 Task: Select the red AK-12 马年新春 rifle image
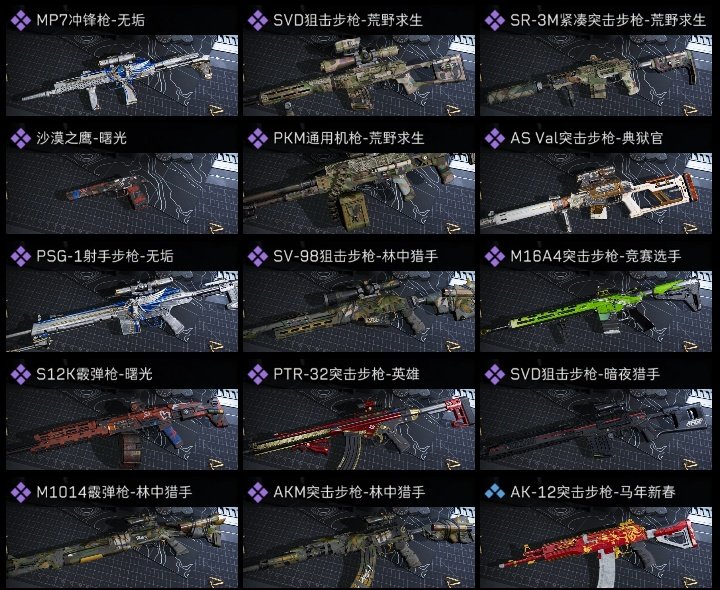click(596, 547)
